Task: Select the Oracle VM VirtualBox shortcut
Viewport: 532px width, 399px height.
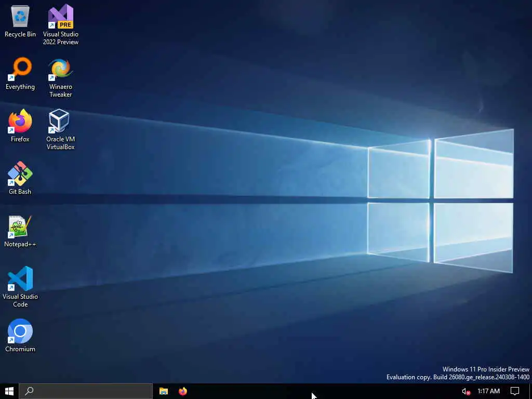Action: coord(60,129)
